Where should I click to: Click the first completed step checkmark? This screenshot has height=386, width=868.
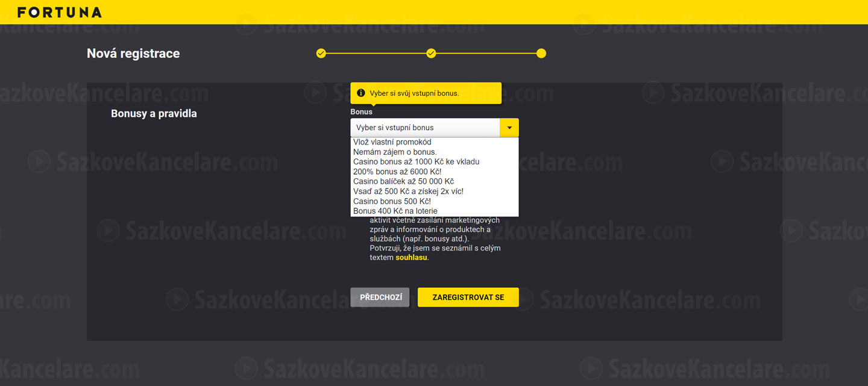point(321,54)
